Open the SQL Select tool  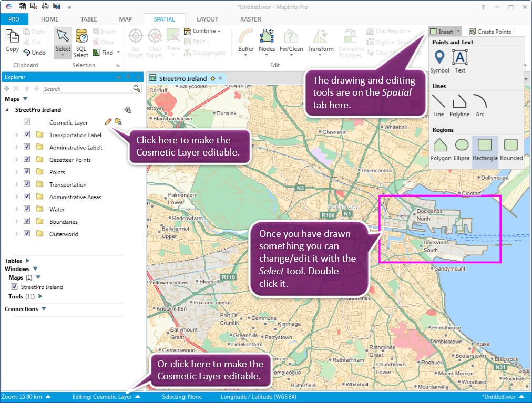coord(81,43)
